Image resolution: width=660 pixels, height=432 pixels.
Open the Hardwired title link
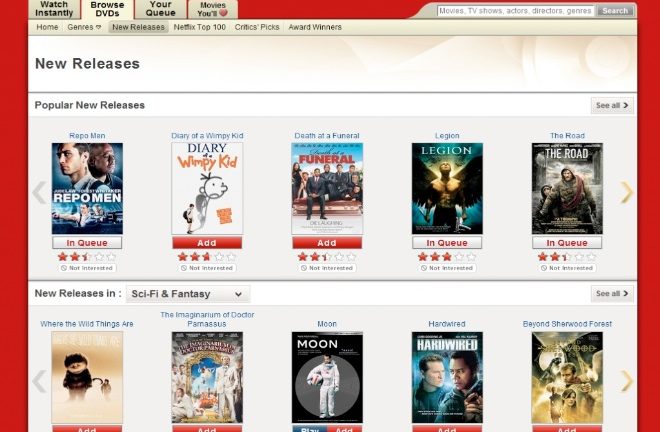447,324
